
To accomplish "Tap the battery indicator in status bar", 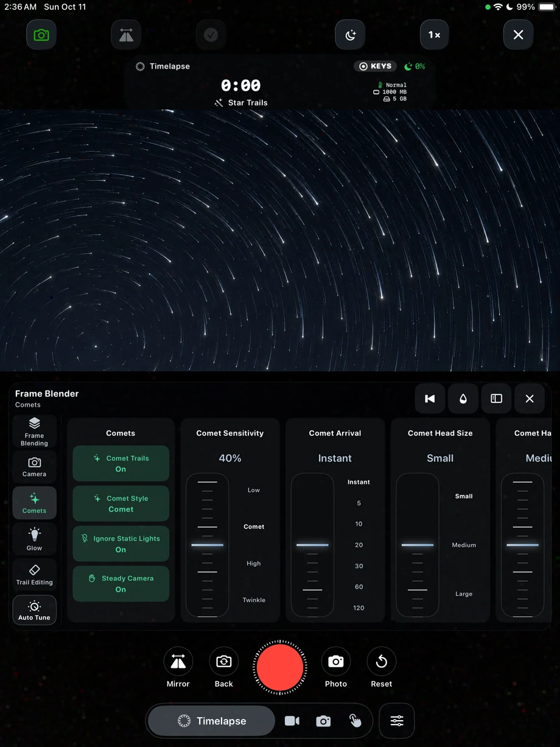I will pyautogui.click(x=546, y=7).
